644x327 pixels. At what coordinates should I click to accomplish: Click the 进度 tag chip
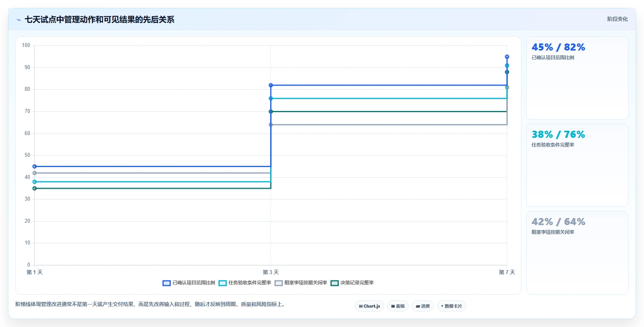pyautogui.click(x=423, y=306)
